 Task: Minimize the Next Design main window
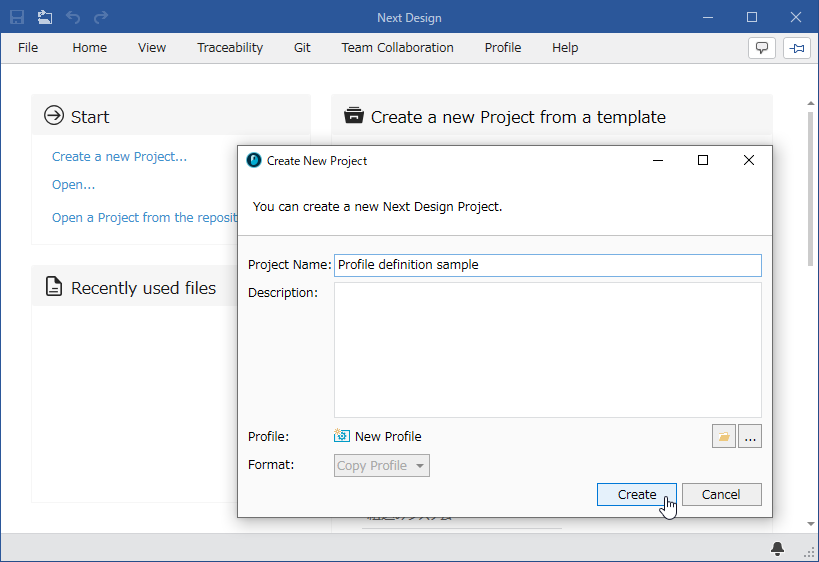(708, 17)
